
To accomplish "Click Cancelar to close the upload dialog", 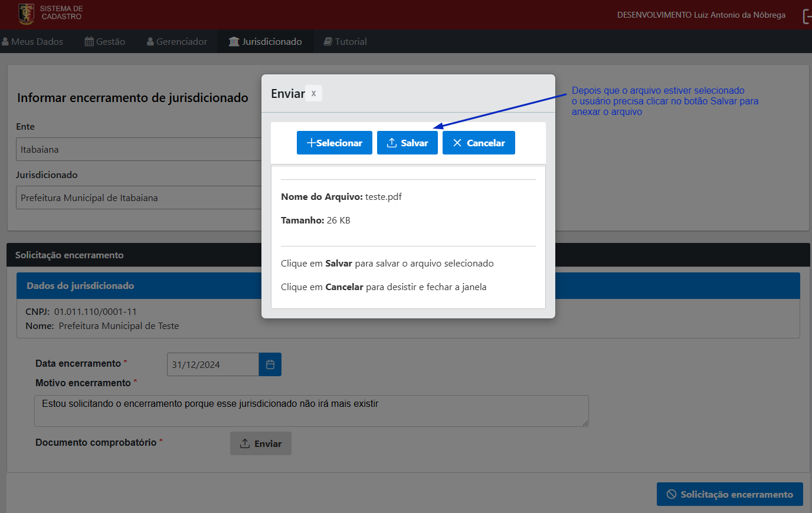I will pyautogui.click(x=479, y=143).
